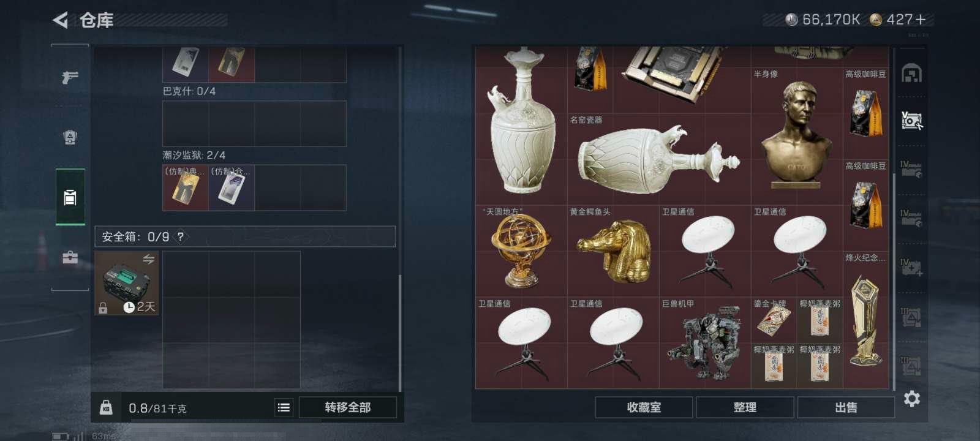The image size is (980, 441).
Task: Select the helmet-shaped stash icon on right sidebar
Action: (911, 74)
